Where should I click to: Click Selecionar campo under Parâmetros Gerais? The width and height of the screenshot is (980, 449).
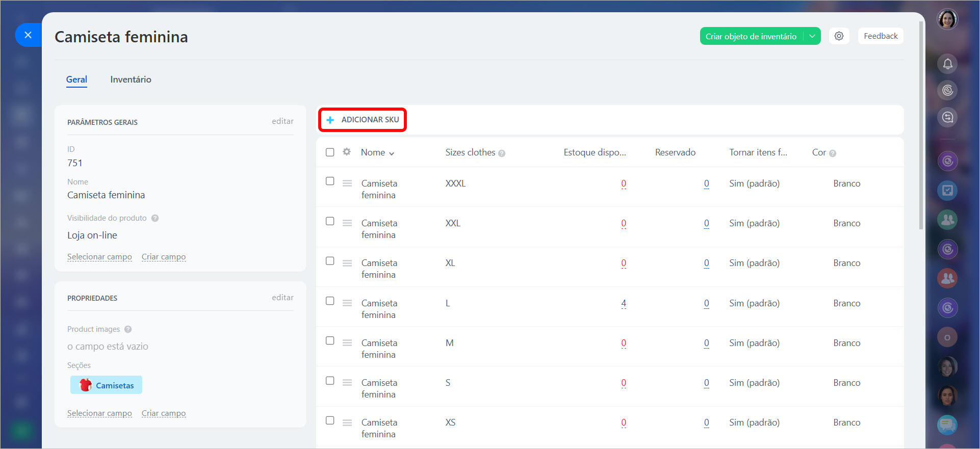(x=99, y=257)
